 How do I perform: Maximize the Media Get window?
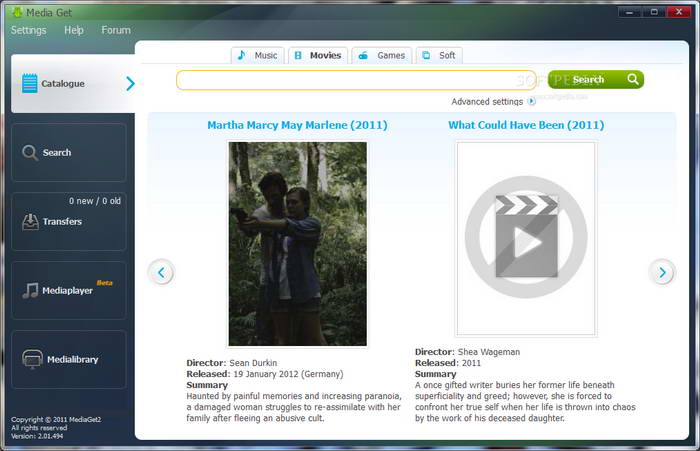pyautogui.click(x=654, y=12)
